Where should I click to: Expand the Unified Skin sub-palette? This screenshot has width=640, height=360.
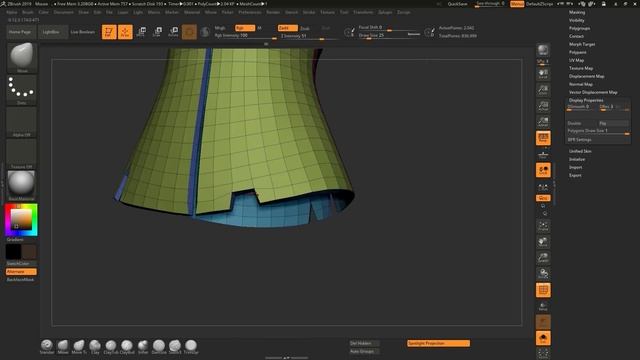580,151
